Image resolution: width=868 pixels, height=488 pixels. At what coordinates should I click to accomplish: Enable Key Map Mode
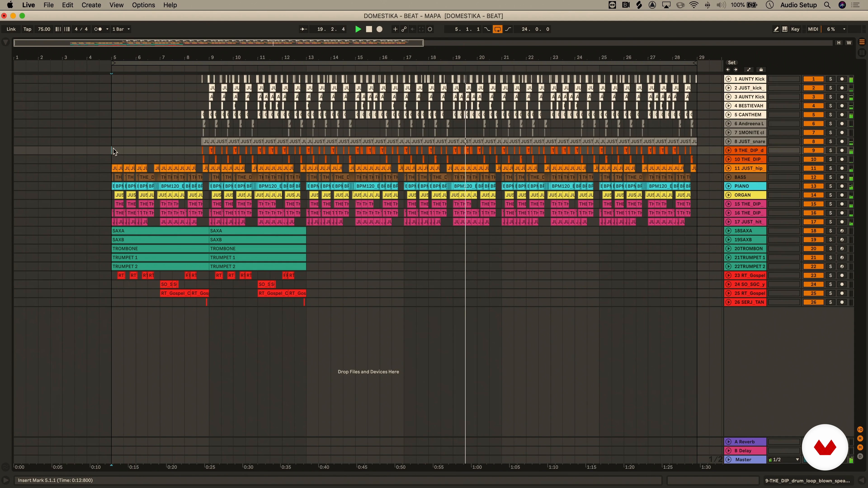coord(795,29)
